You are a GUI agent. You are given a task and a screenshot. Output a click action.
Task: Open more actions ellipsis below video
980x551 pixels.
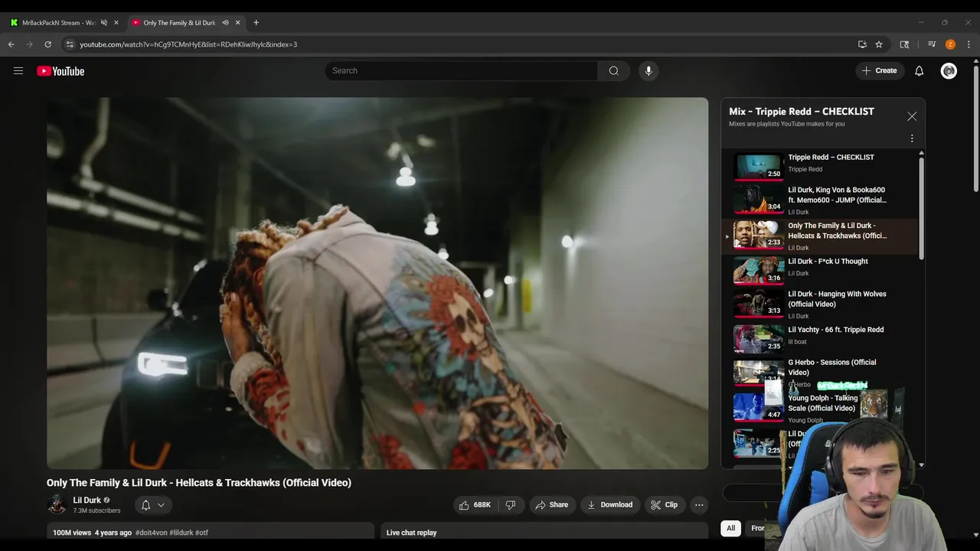coord(699,504)
